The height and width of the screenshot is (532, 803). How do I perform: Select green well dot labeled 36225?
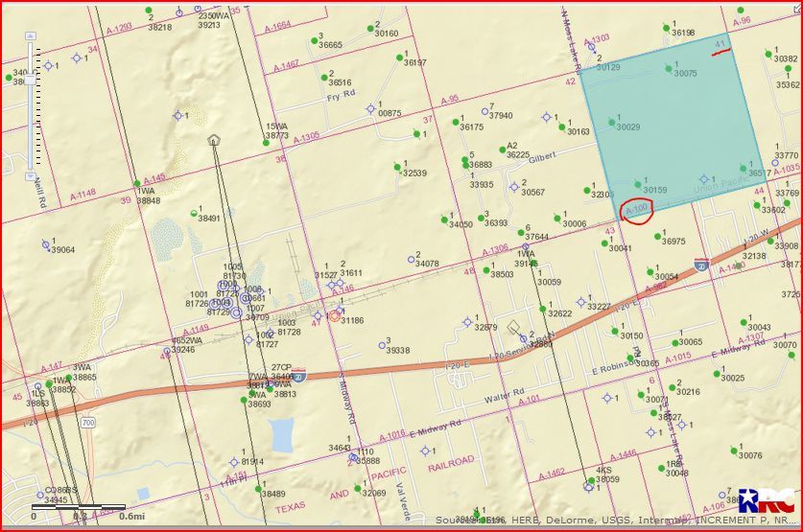(x=503, y=150)
